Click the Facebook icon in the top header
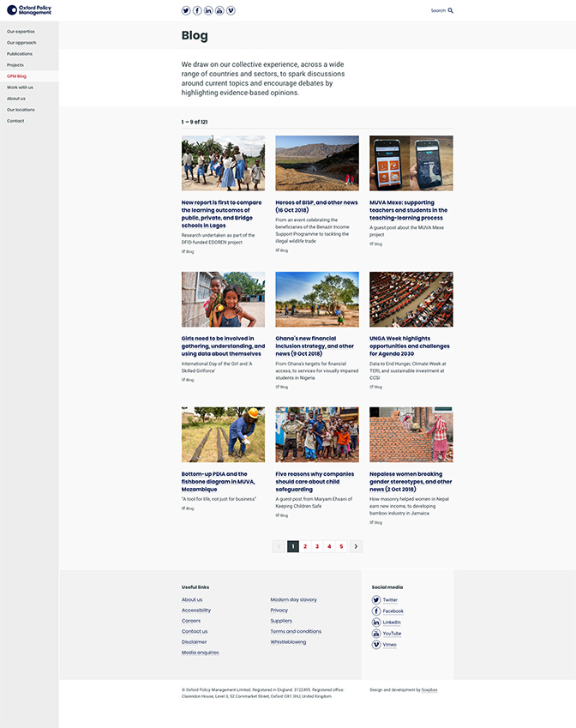 click(197, 10)
